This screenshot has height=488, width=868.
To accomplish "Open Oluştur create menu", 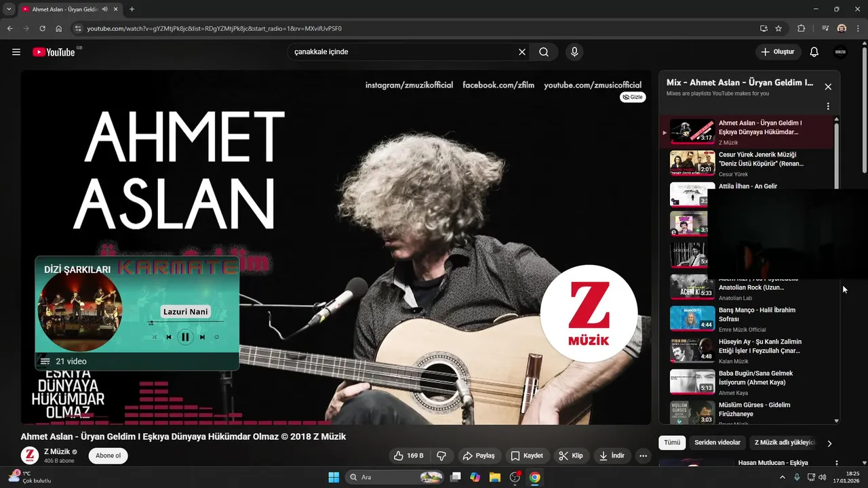I will click(x=778, y=52).
